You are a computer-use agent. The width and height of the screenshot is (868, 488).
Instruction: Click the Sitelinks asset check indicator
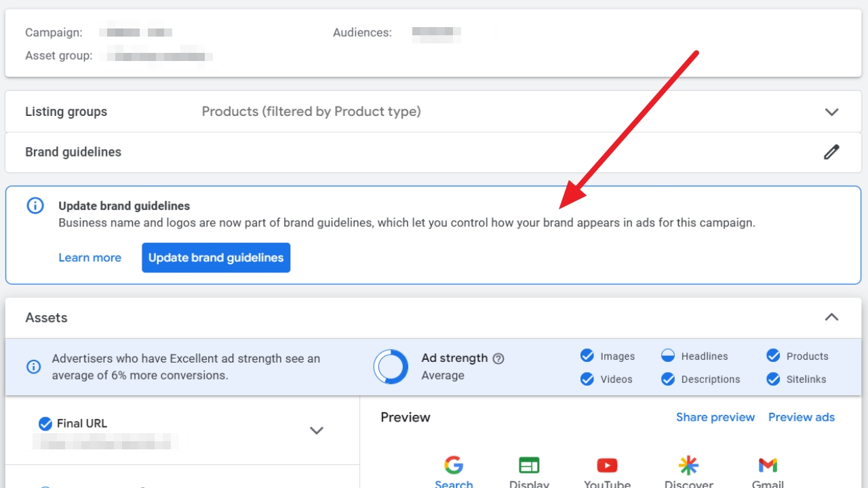(773, 379)
